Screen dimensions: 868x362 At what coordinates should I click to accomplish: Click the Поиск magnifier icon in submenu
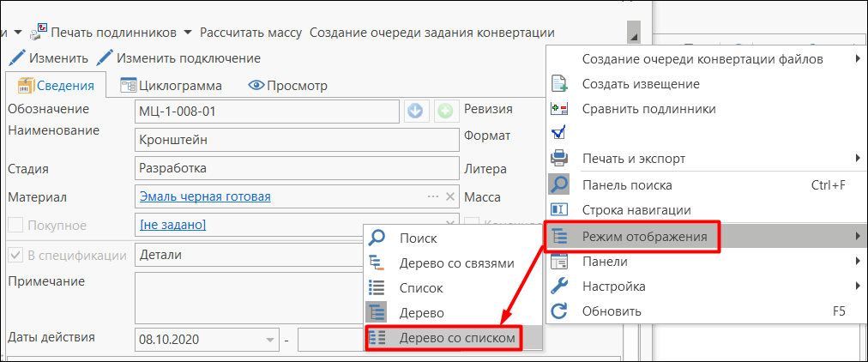click(x=377, y=238)
